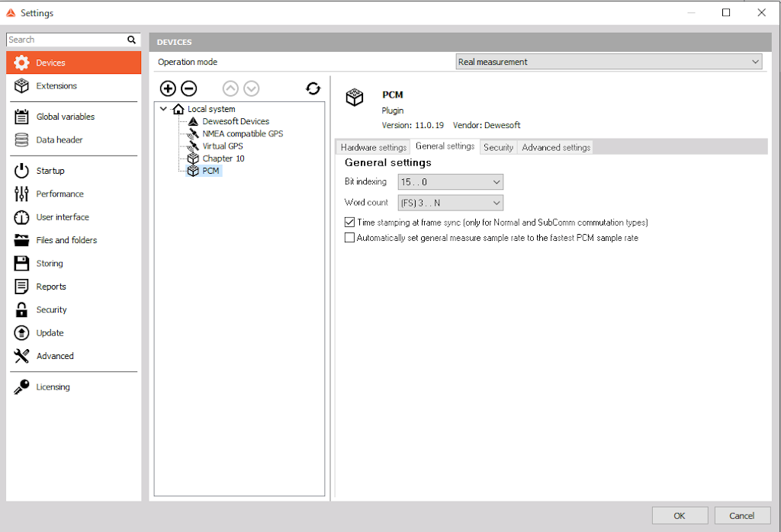The width and height of the screenshot is (781, 532).
Task: Open the Word count dropdown
Action: [450, 203]
